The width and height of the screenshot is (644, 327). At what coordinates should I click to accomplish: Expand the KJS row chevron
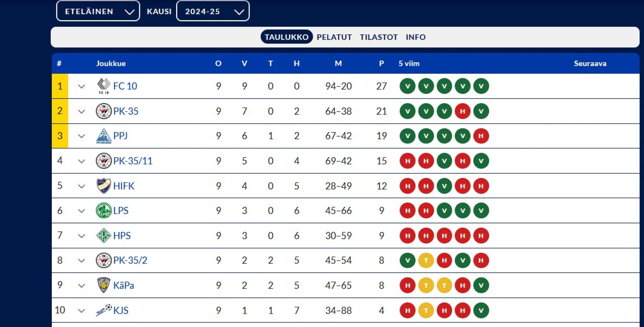81,311
